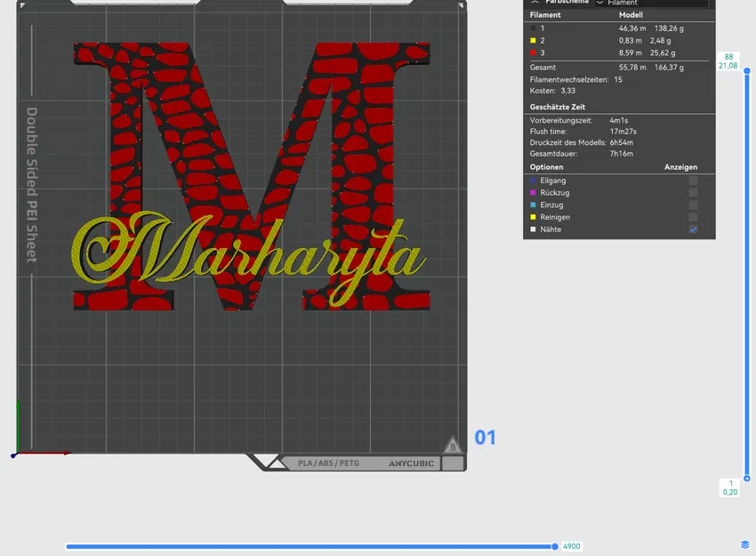756x556 pixels.
Task: Click filament 3 length '8,59 m'
Action: click(x=631, y=52)
